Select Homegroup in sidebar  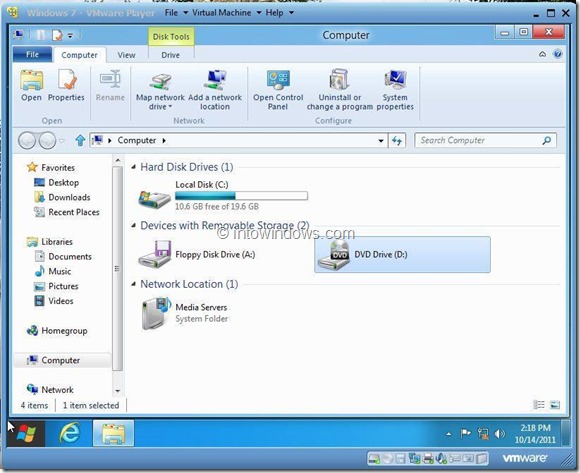[x=57, y=331]
